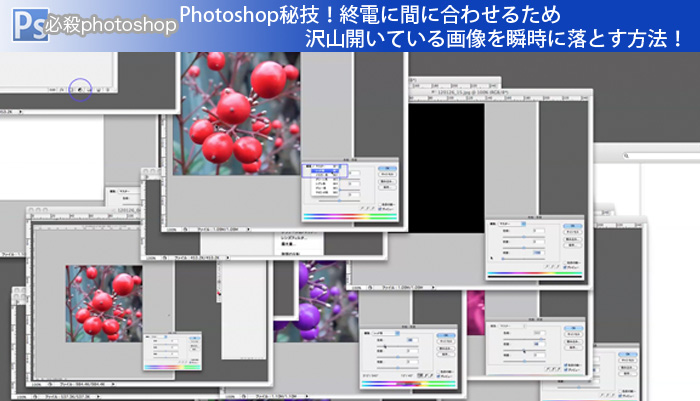Click status bar icon in small red berries window
The height and width of the screenshot is (401, 700).
[50, 384]
